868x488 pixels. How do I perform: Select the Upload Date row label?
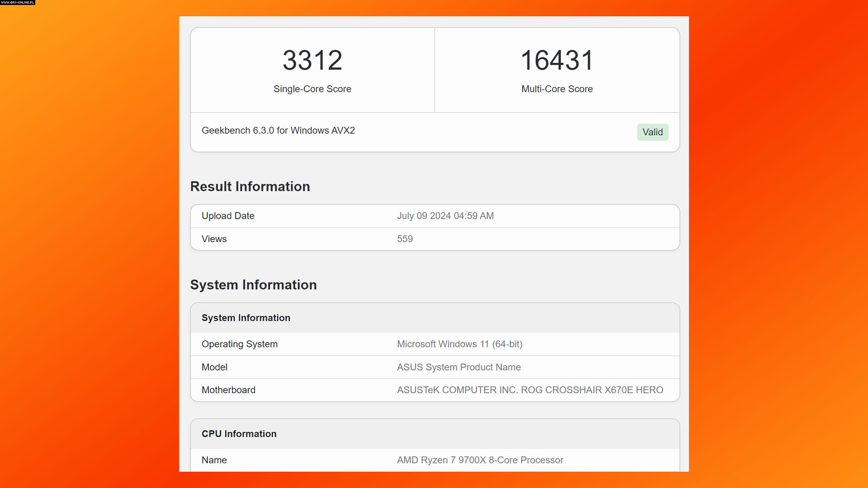point(228,216)
